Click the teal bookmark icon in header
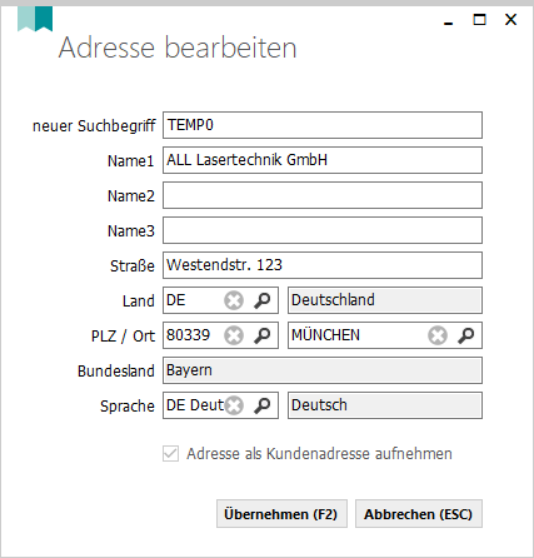 coord(35,19)
